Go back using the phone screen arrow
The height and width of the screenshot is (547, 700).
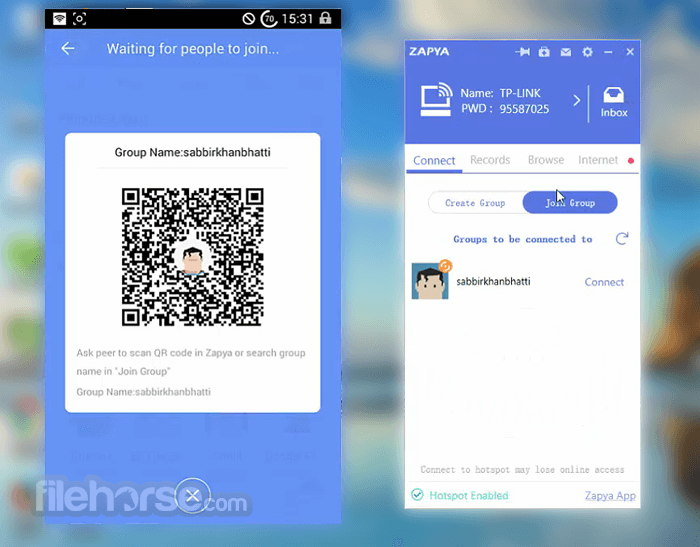tap(68, 48)
